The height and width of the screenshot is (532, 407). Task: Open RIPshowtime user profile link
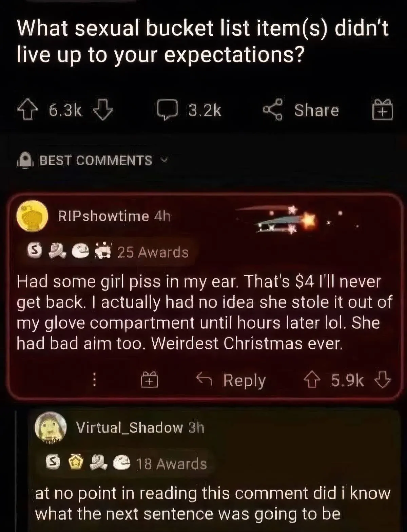tap(103, 216)
